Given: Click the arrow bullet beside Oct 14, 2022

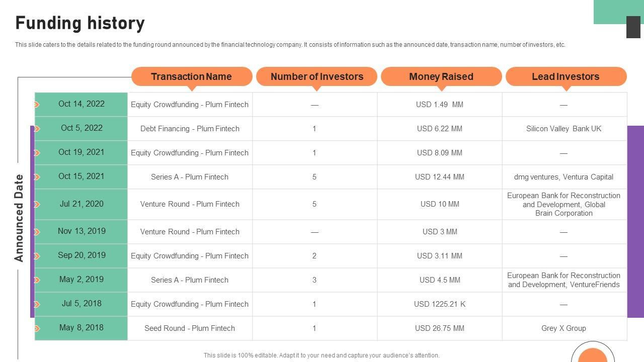Looking at the screenshot, I should pos(37,105).
